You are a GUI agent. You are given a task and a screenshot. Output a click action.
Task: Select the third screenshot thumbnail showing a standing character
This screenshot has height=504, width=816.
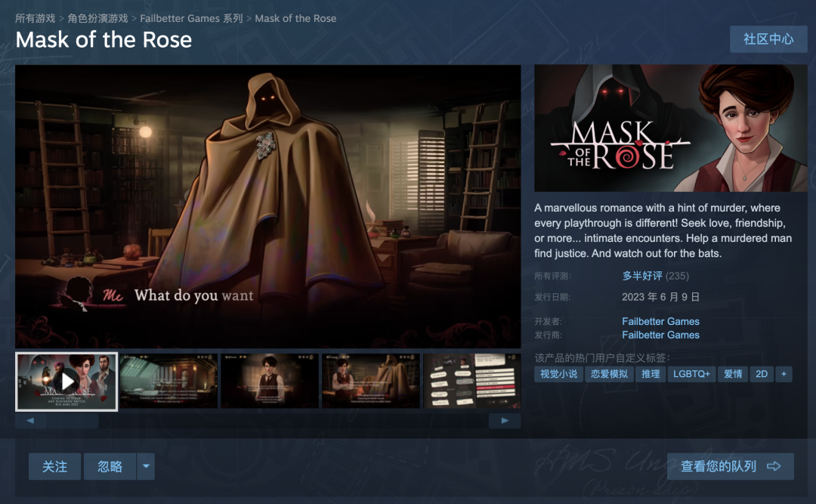pyautogui.click(x=270, y=381)
